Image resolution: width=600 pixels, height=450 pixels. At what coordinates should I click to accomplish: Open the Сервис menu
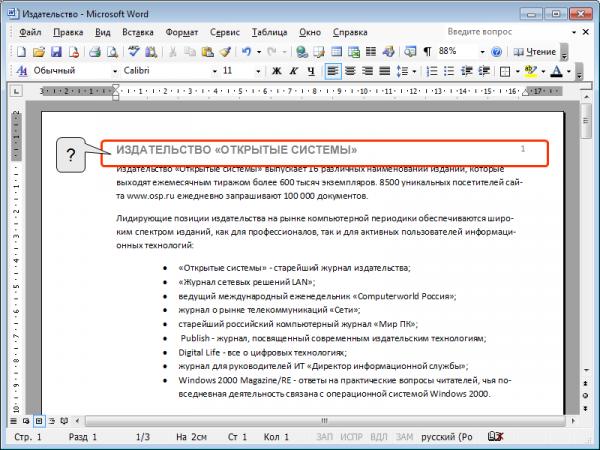pos(225,33)
